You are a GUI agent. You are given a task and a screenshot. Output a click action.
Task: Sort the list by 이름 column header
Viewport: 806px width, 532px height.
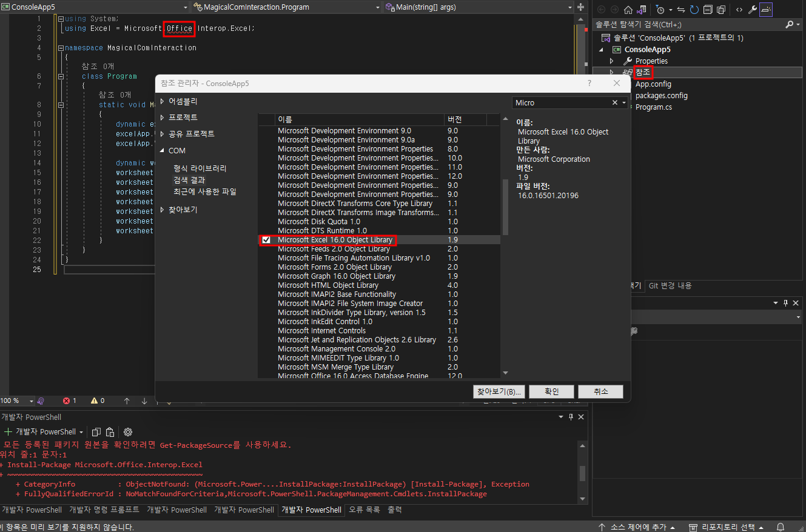[x=360, y=119]
